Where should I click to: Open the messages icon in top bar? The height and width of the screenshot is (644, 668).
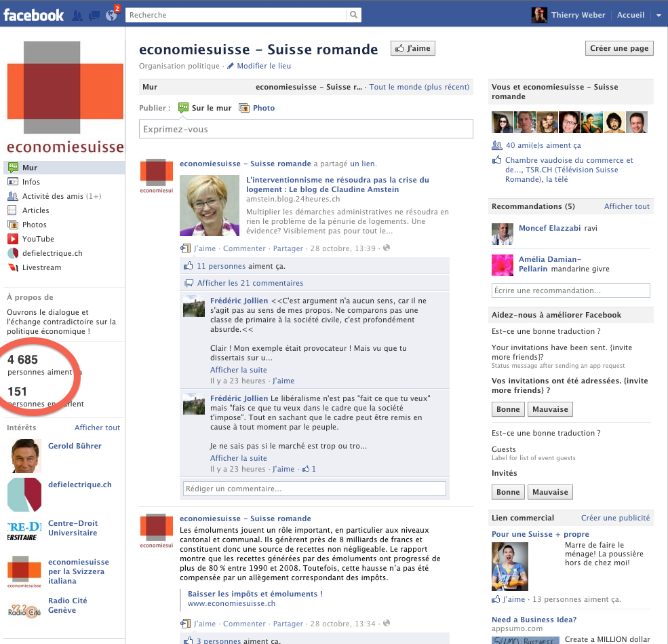(94, 16)
